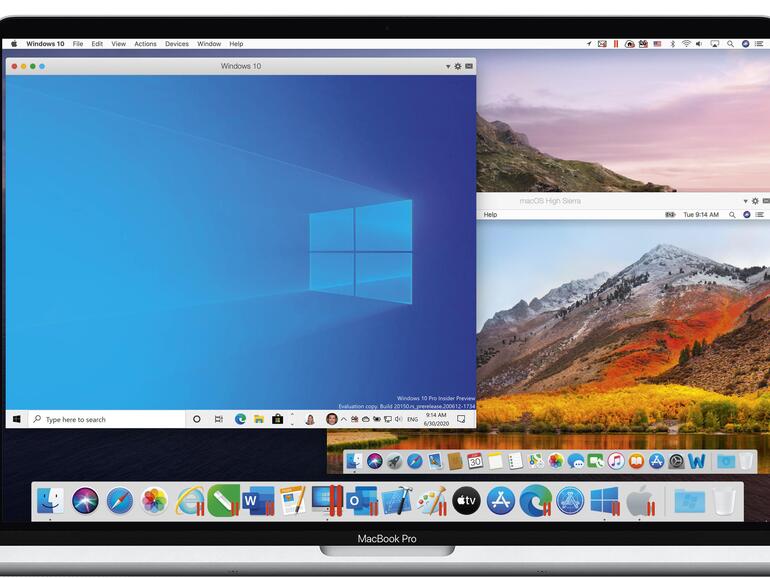
Task: Open Windows Action Center notifications icon
Action: tap(461, 419)
